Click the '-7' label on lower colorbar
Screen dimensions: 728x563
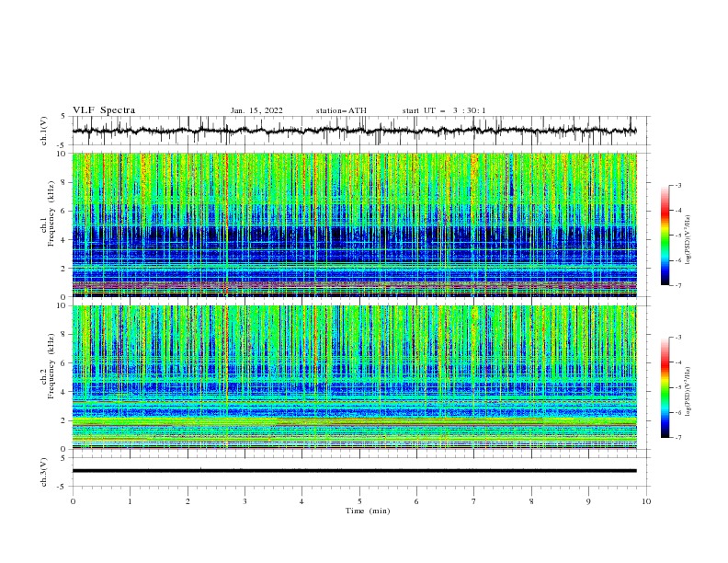point(678,438)
